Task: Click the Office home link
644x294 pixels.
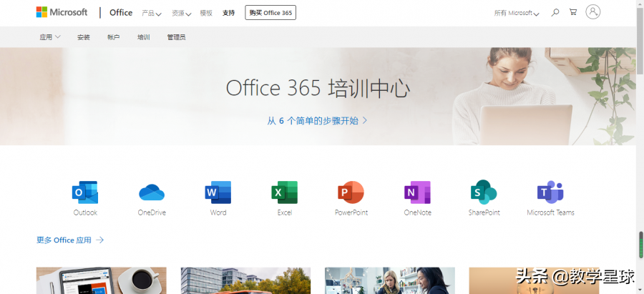Action: coord(121,13)
